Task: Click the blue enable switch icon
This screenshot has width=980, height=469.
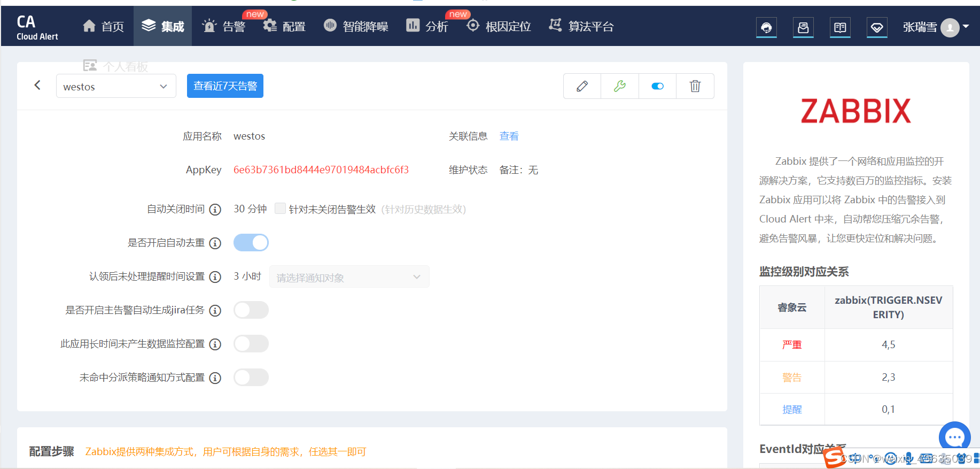Action: (657, 86)
